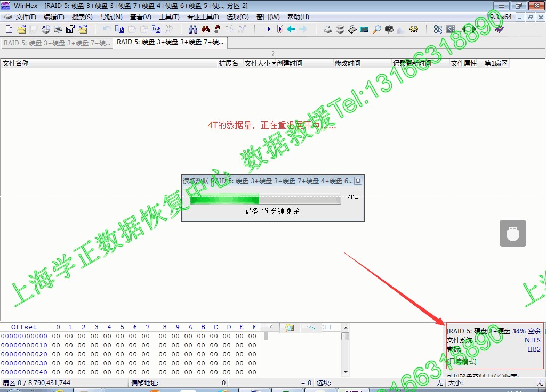Click the Open folder toolbar icon
Viewport: 546px width, 392px height.
83,29
